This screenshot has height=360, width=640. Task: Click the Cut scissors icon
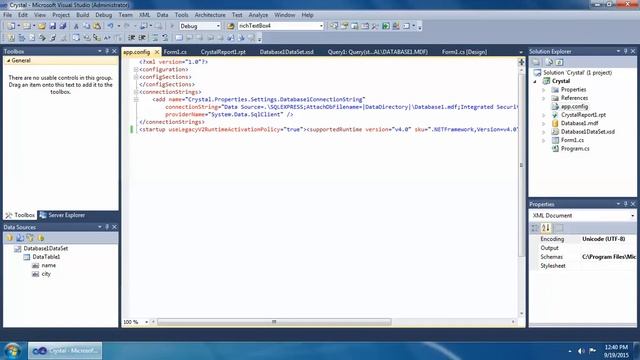point(76,26)
